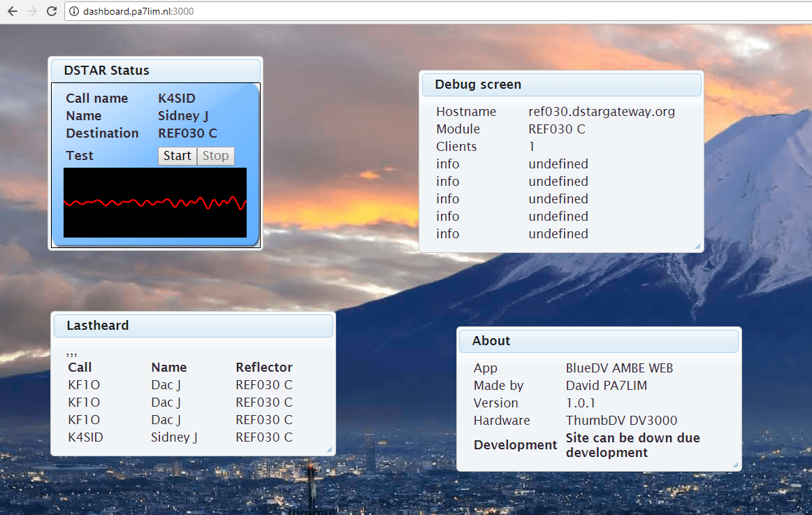Select the Debug screen panel header

(x=561, y=85)
